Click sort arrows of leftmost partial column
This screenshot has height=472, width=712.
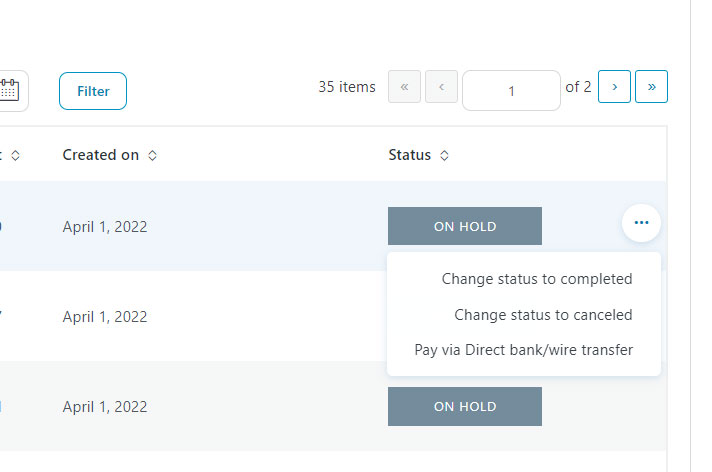click(15, 156)
